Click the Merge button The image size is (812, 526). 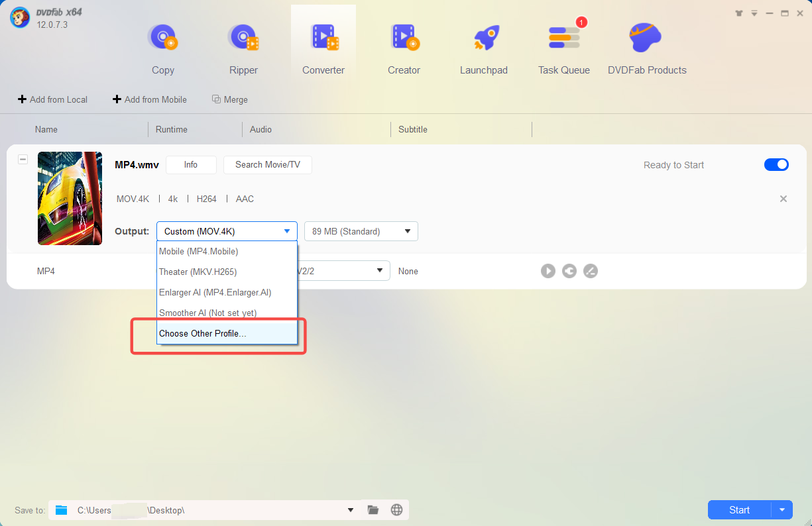click(x=230, y=99)
